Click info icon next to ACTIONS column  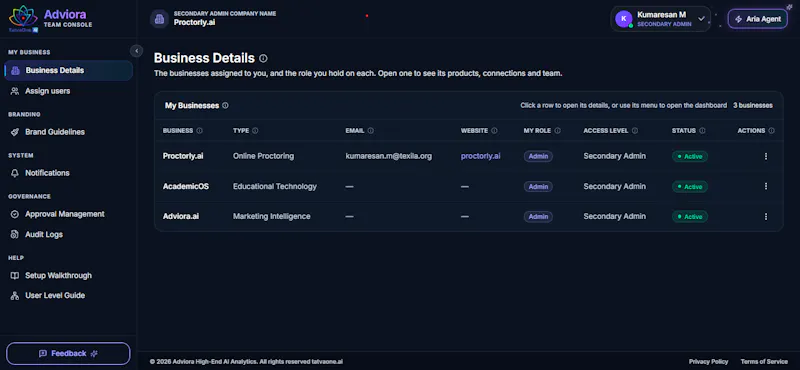click(x=771, y=131)
